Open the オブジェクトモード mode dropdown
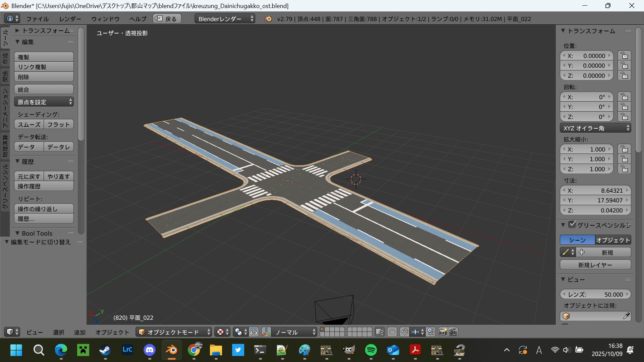644x362 pixels. [x=174, y=332]
